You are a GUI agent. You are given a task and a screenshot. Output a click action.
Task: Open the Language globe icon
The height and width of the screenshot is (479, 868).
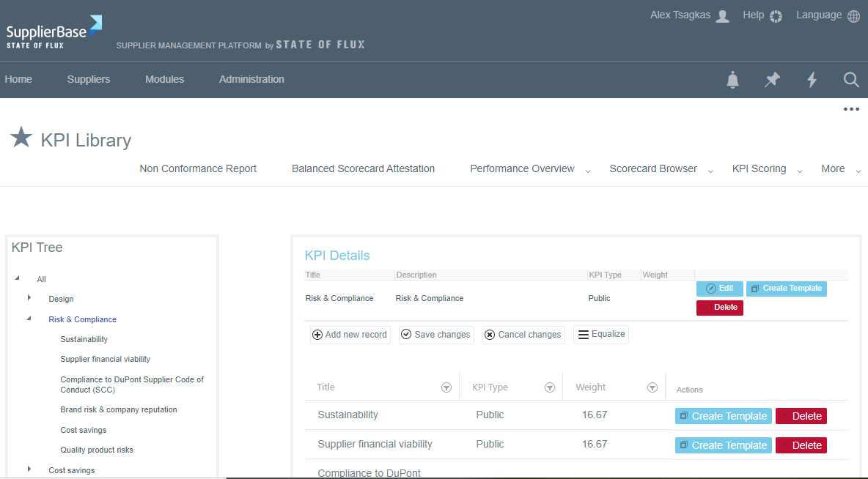pos(853,15)
